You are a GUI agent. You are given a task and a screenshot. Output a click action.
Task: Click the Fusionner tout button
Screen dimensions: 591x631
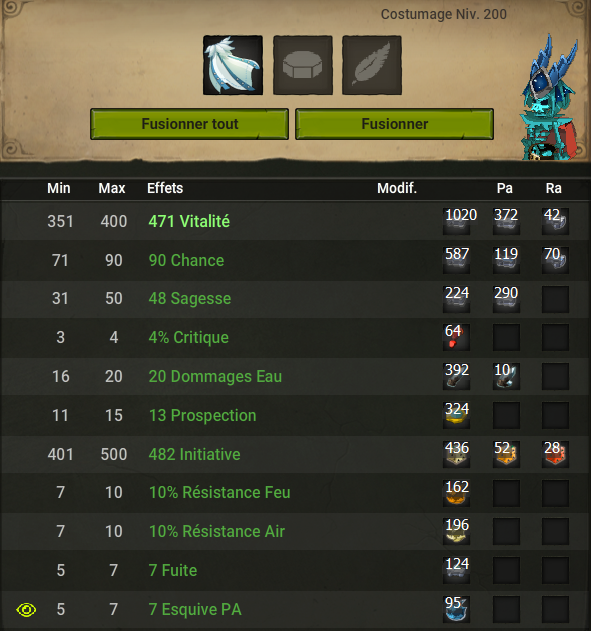click(x=189, y=124)
